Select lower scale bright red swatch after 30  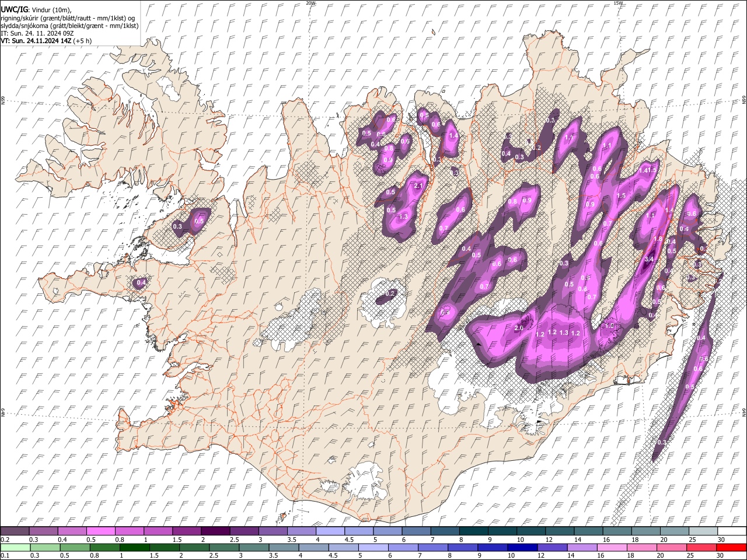coord(732,547)
